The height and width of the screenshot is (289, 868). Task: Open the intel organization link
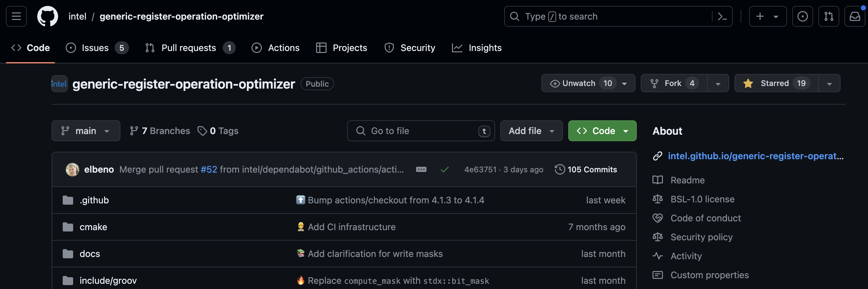point(77,16)
